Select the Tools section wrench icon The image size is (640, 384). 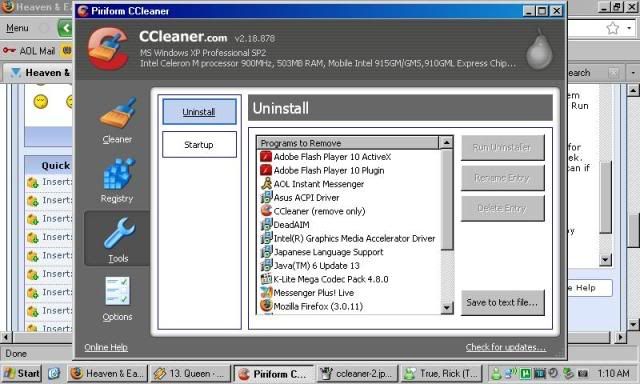118,233
